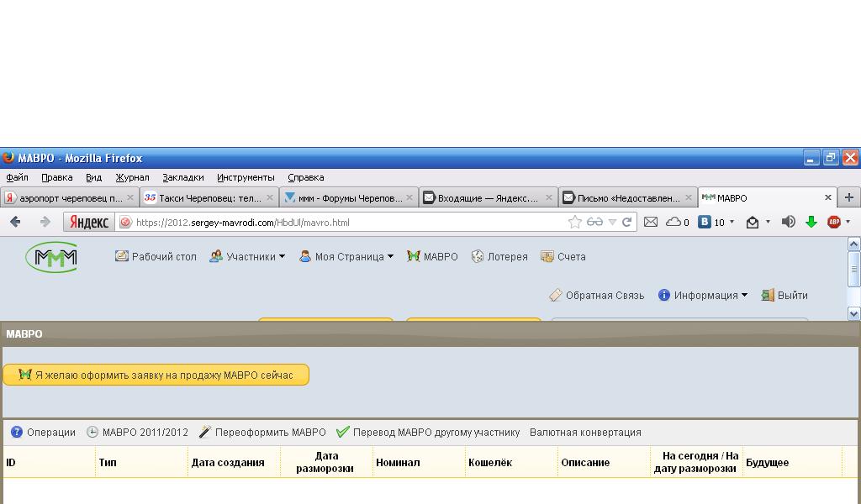Click the Будущее column header

coord(792,462)
